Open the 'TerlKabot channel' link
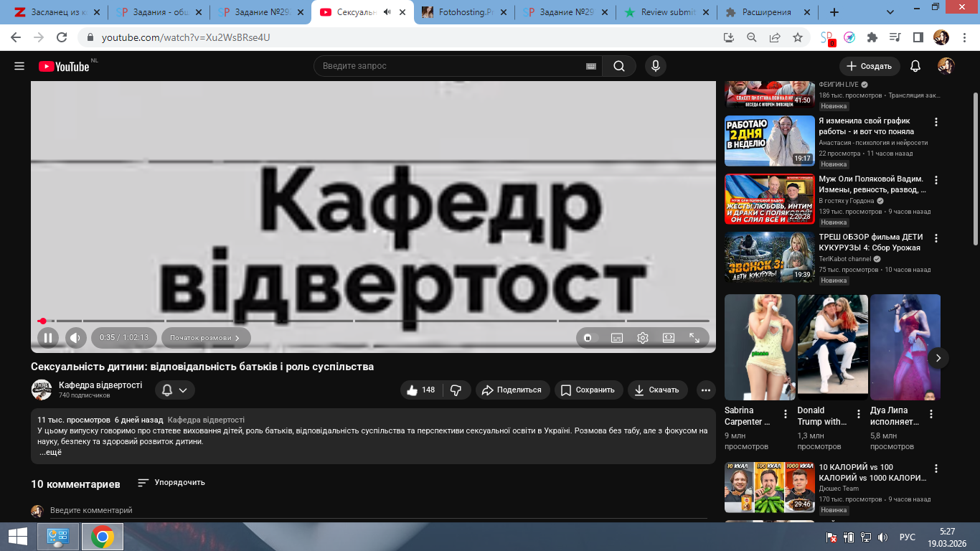Viewport: 980px width, 551px height. (x=847, y=259)
